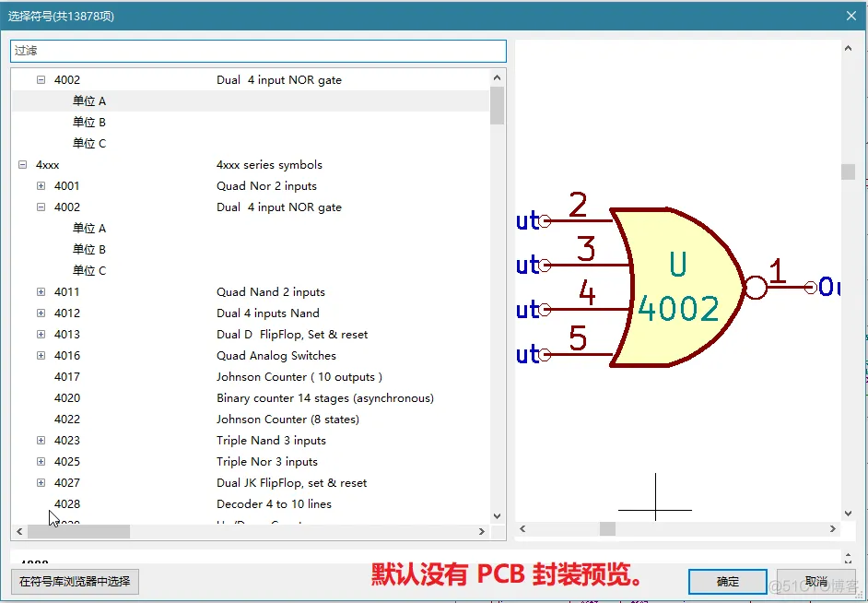Select 单位 B under the topmost 4002
The image size is (868, 603).
click(251, 123)
